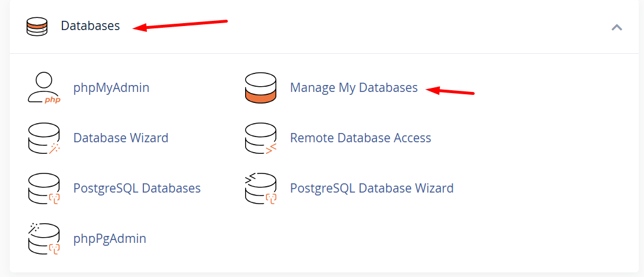Image resolution: width=644 pixels, height=277 pixels.
Task: Click the Databases heading title text
Action: click(90, 26)
